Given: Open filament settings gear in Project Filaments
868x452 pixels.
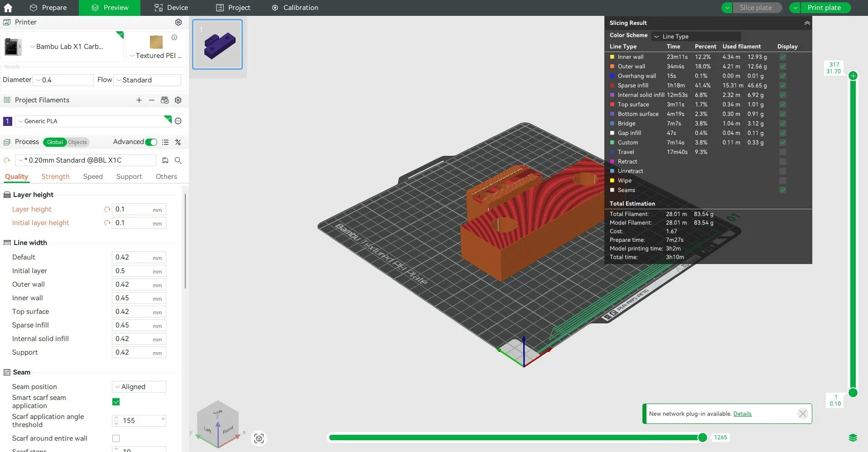Looking at the screenshot, I should point(178,100).
